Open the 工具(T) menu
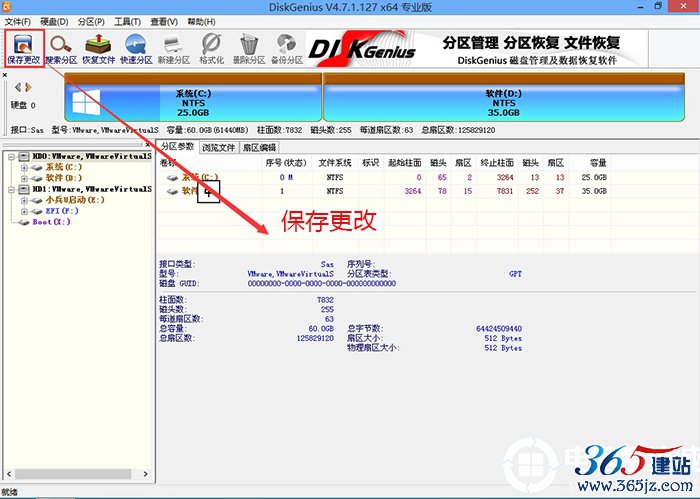Screen dimensions: 700x499 point(127,22)
